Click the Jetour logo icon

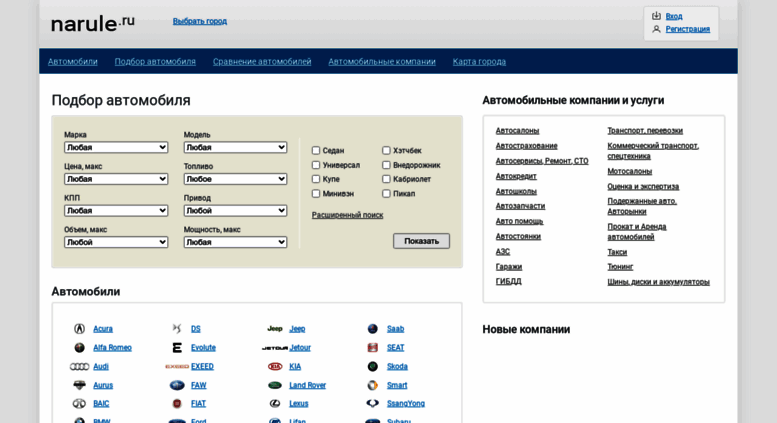[x=275, y=348]
